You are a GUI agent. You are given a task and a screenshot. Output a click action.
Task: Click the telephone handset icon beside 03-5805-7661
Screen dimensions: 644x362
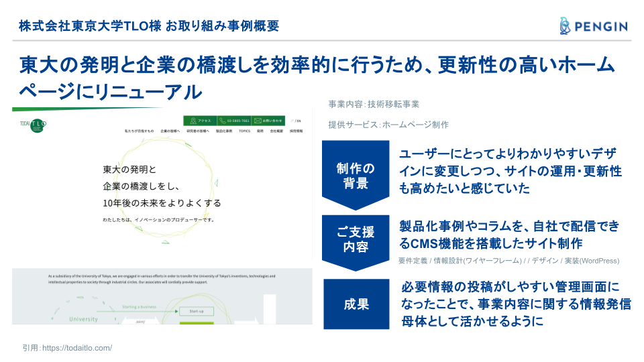coord(223,121)
